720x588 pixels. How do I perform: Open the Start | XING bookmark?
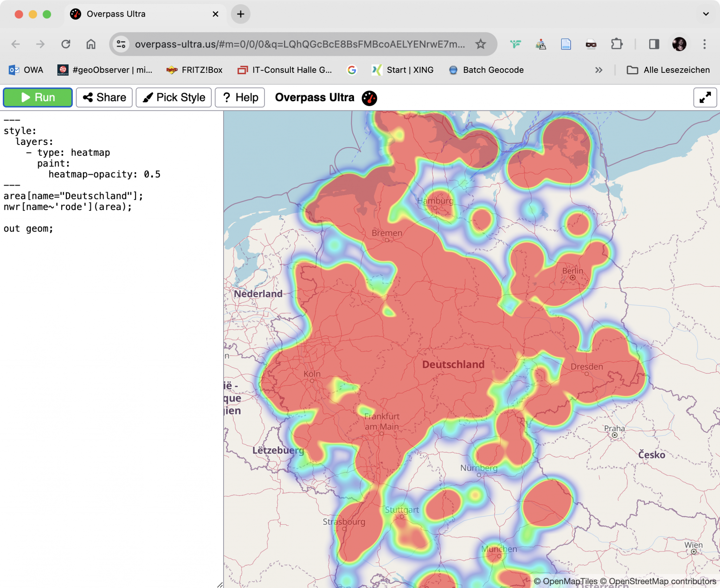coord(403,70)
